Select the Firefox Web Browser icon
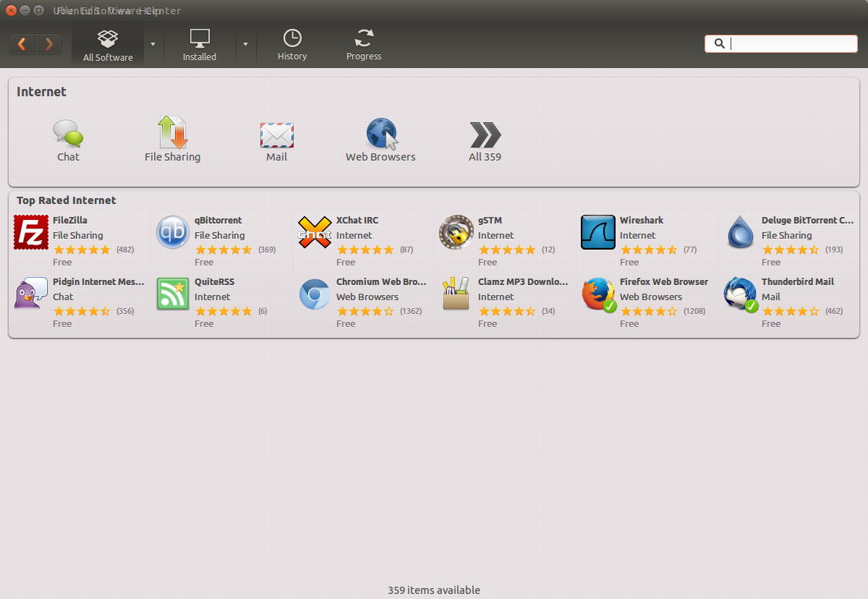 click(x=598, y=294)
